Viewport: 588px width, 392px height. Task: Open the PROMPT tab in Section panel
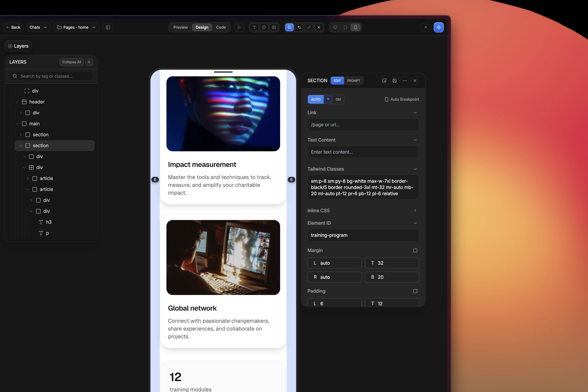click(354, 80)
